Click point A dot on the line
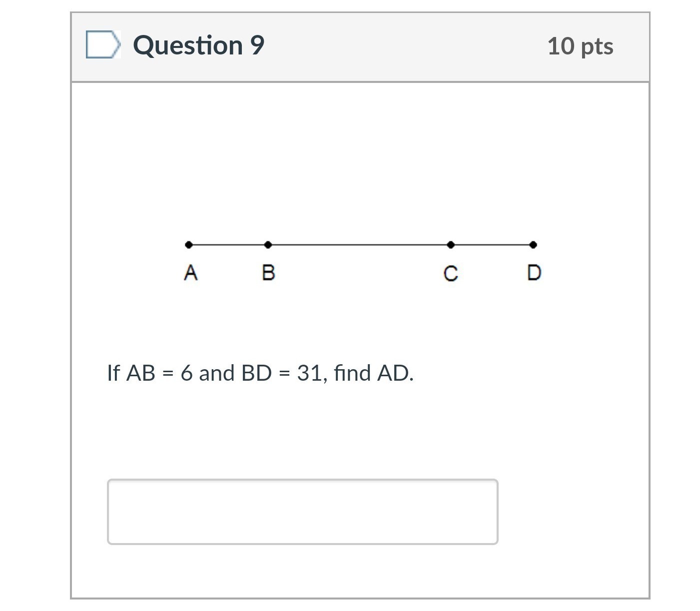The width and height of the screenshot is (700, 611). [188, 245]
